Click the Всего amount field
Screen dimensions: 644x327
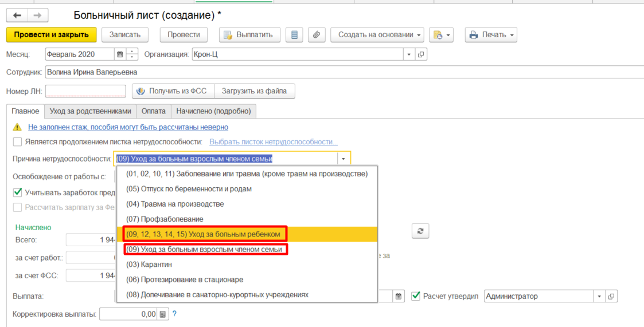[x=92, y=240]
